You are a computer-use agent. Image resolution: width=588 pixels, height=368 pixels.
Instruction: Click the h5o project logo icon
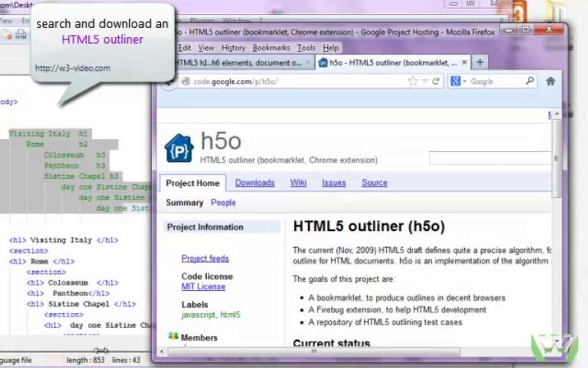[179, 148]
